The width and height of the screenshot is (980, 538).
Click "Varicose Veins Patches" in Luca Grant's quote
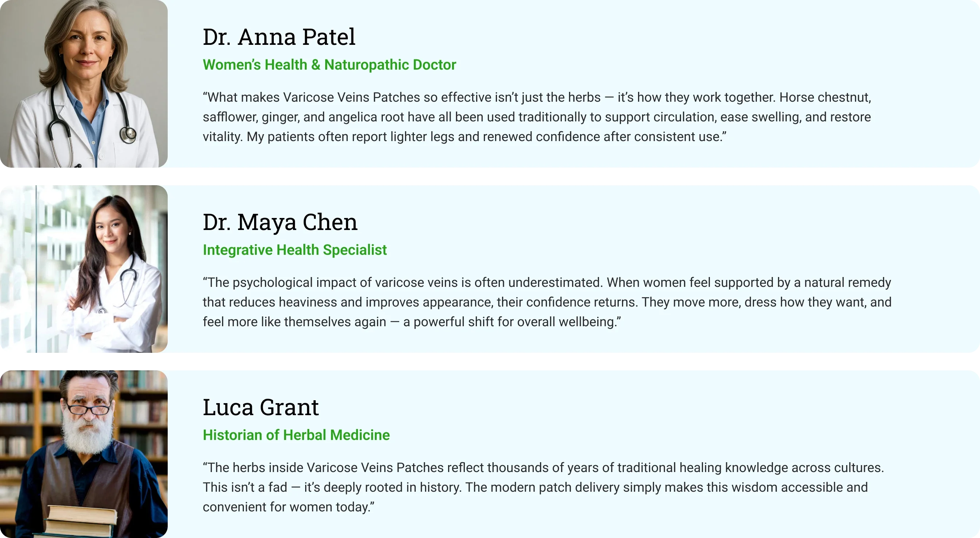point(375,468)
